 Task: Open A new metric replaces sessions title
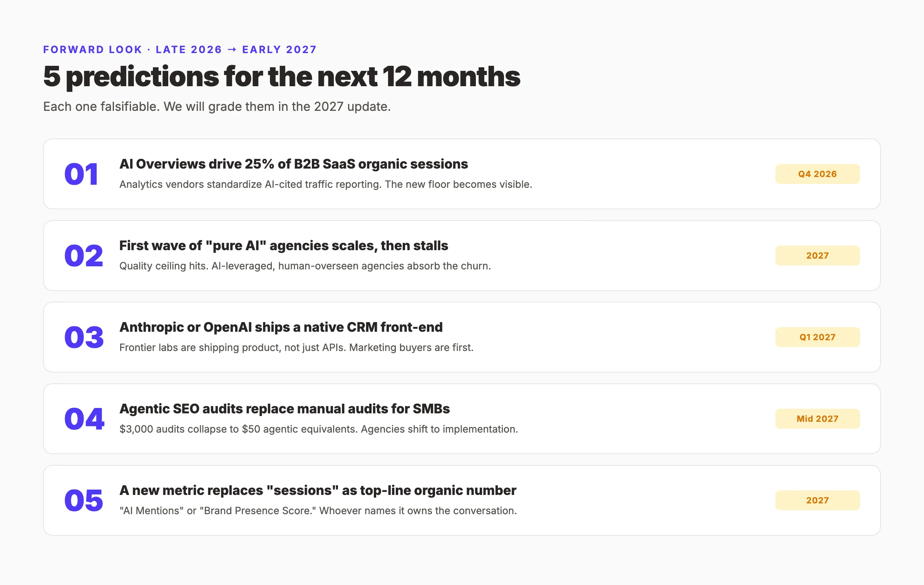pyautogui.click(x=318, y=490)
